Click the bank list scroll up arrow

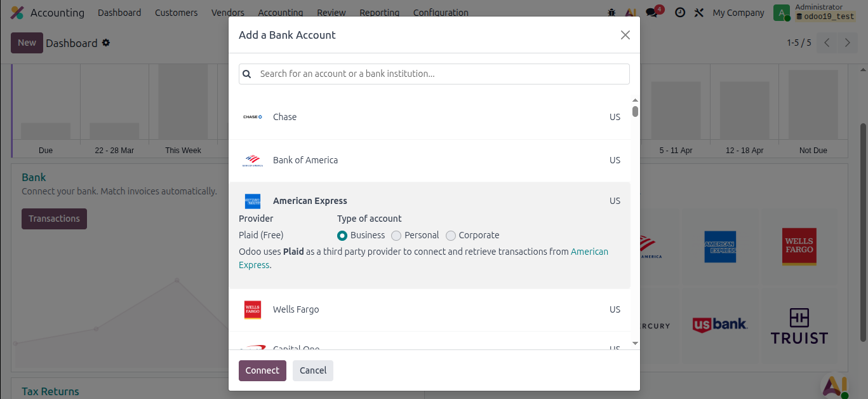pyautogui.click(x=636, y=100)
